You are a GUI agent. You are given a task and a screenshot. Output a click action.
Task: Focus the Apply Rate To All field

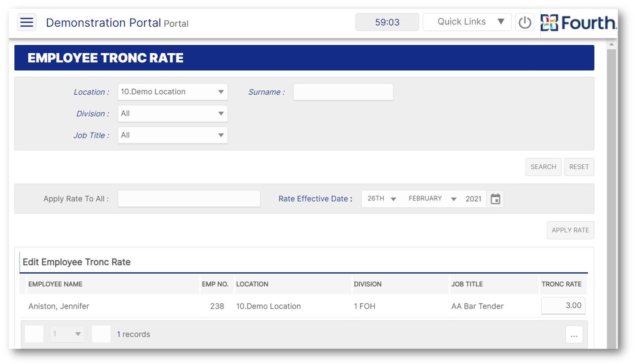pos(189,198)
